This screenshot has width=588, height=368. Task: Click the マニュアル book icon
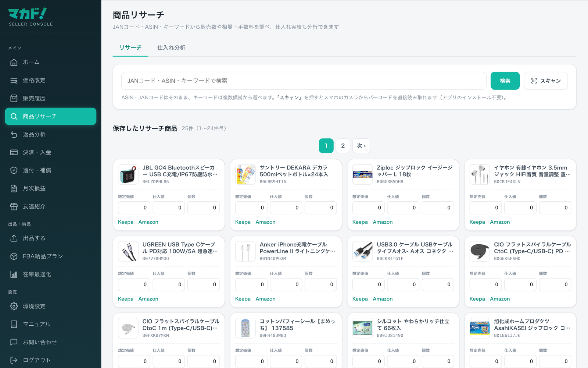pyautogui.click(x=14, y=324)
